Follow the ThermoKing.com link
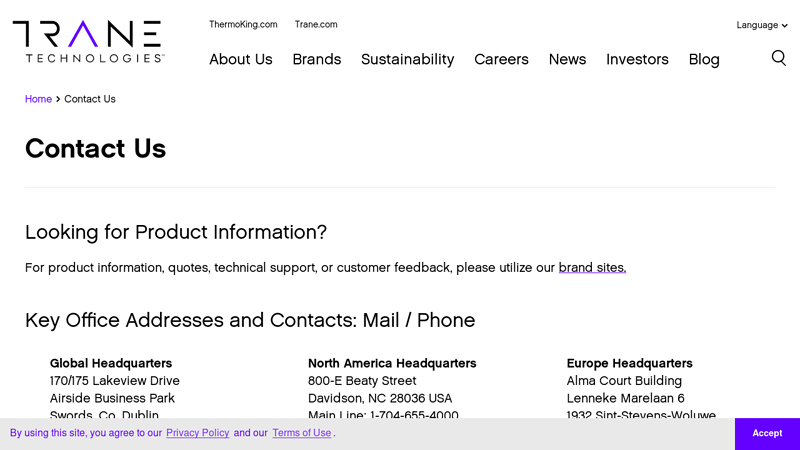This screenshot has height=450, width=800. click(x=243, y=24)
